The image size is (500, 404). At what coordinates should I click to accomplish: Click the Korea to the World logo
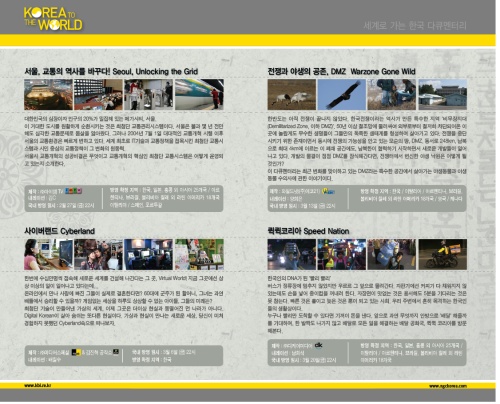tap(53, 19)
